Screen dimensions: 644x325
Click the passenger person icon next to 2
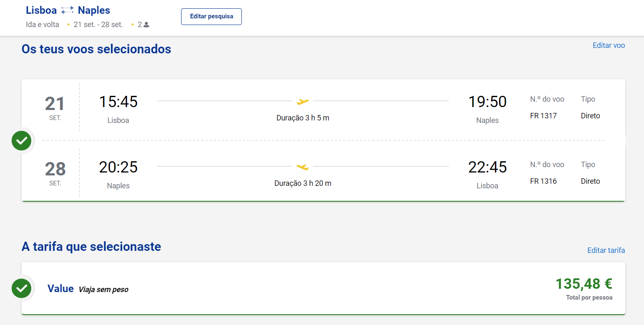point(146,25)
